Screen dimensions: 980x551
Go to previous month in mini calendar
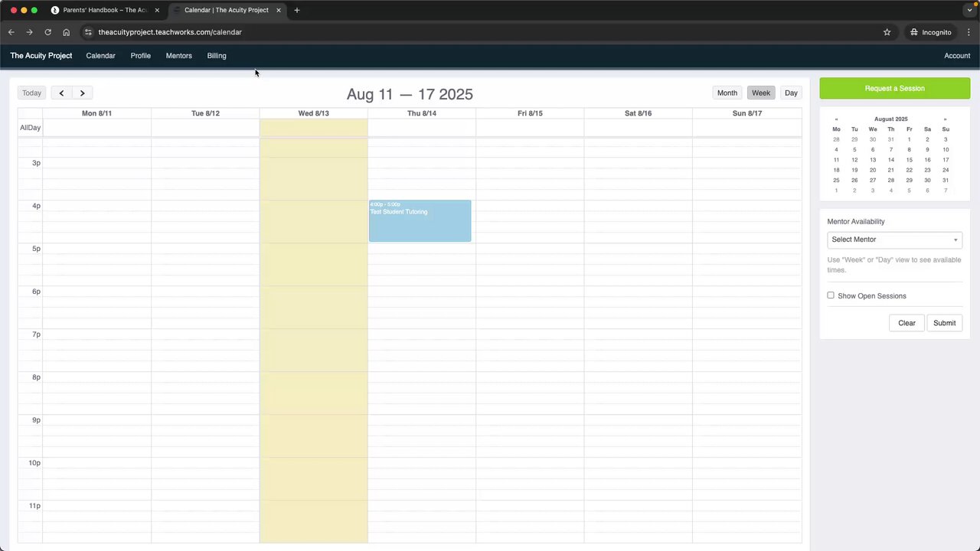[836, 119]
